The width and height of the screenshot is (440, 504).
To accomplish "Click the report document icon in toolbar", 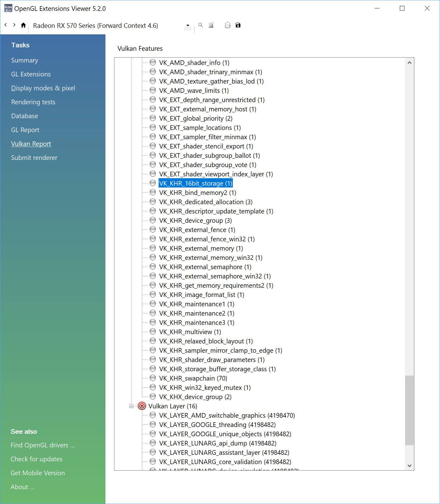I will 211,25.
